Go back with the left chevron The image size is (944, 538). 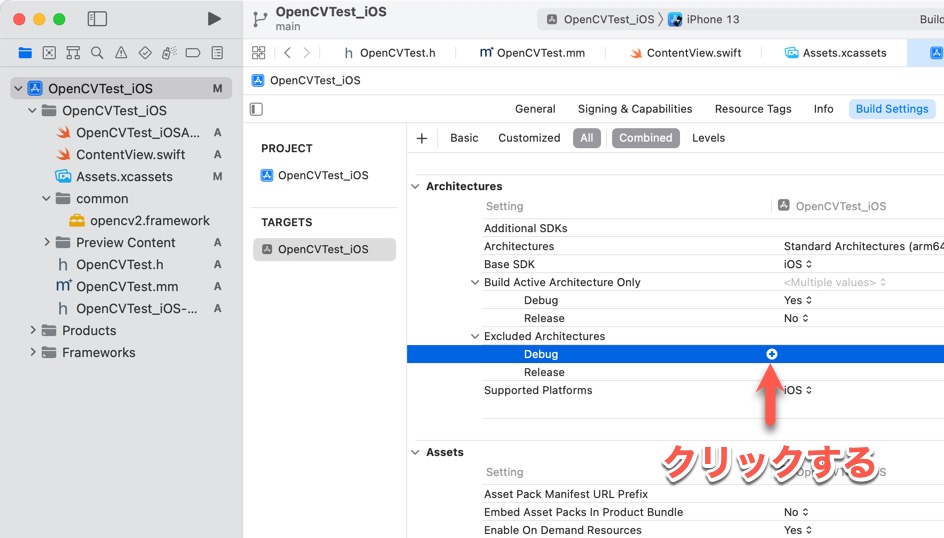click(x=287, y=53)
